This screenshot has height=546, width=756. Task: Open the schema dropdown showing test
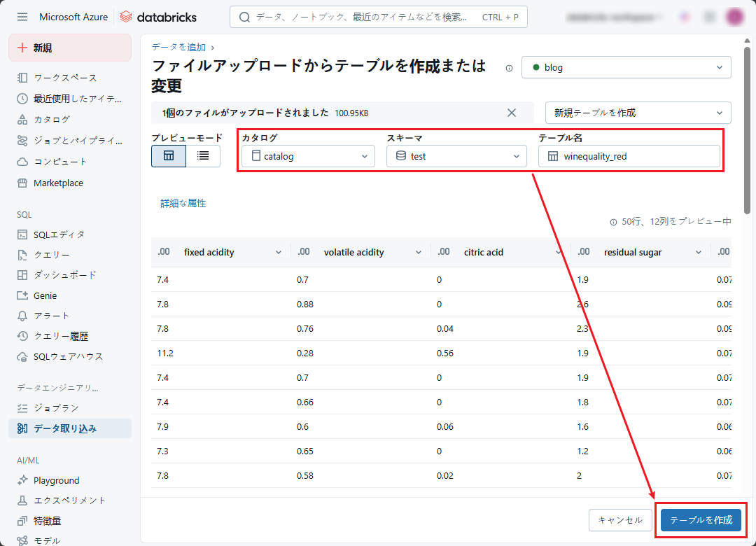click(x=456, y=156)
